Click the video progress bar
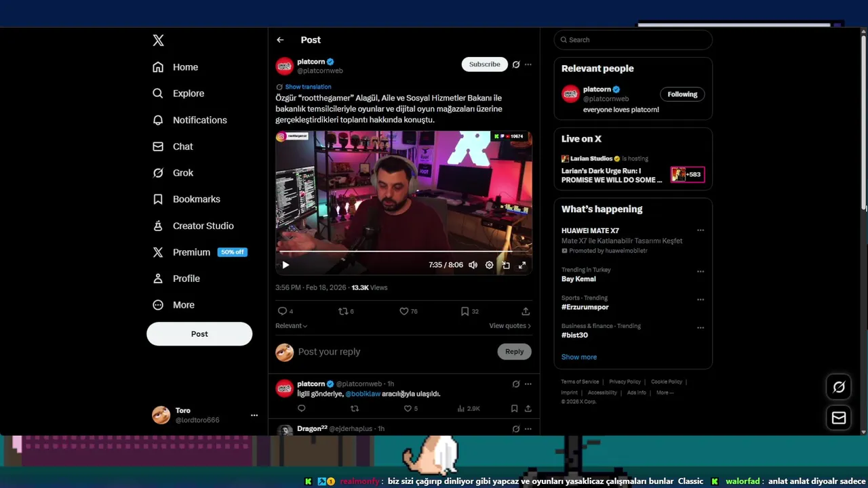868x488 pixels. [x=403, y=251]
